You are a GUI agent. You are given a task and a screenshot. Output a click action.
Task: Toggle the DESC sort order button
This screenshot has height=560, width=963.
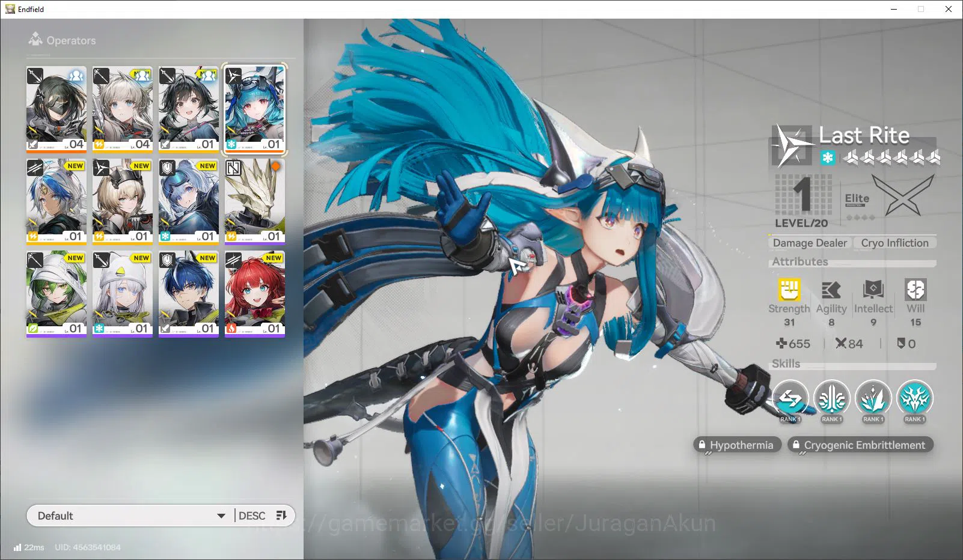[x=263, y=516]
